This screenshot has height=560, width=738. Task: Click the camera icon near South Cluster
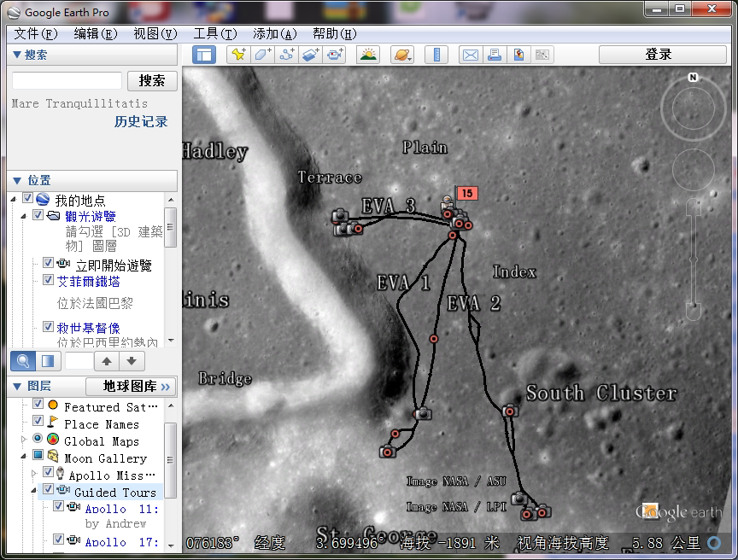(x=509, y=411)
